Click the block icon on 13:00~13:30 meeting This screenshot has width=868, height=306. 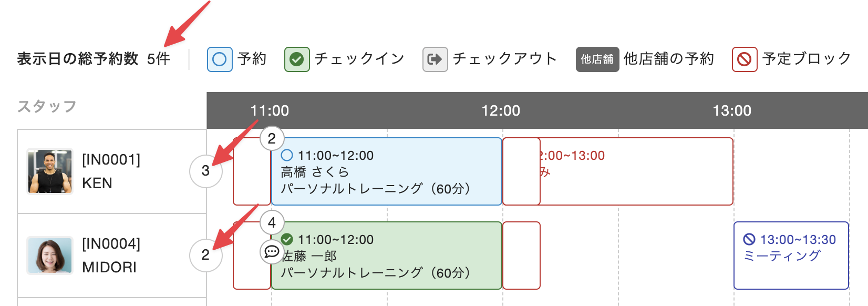[x=749, y=240]
